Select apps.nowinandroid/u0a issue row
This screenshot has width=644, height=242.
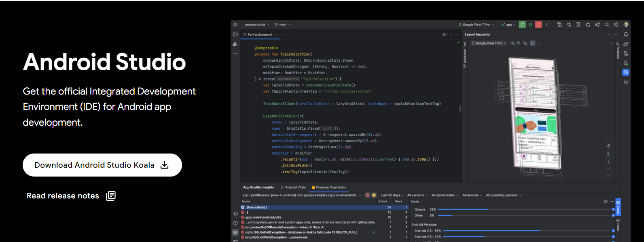pyautogui.click(x=325, y=217)
